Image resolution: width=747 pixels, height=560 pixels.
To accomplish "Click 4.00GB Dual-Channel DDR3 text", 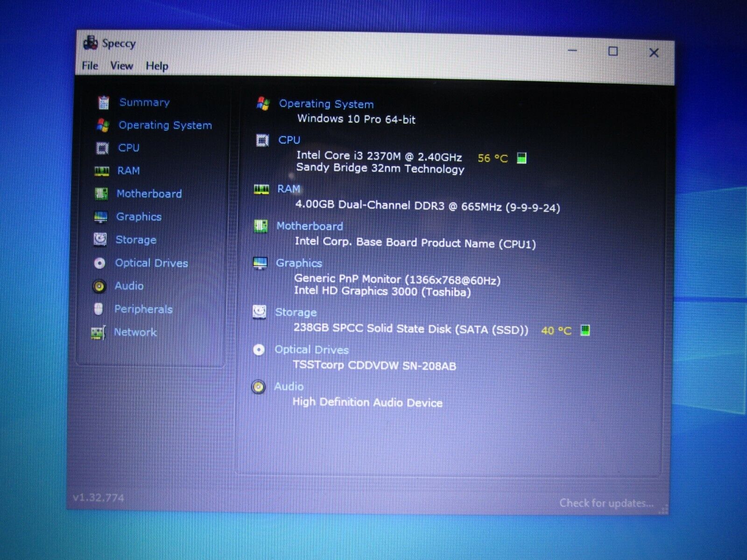I will [x=428, y=206].
